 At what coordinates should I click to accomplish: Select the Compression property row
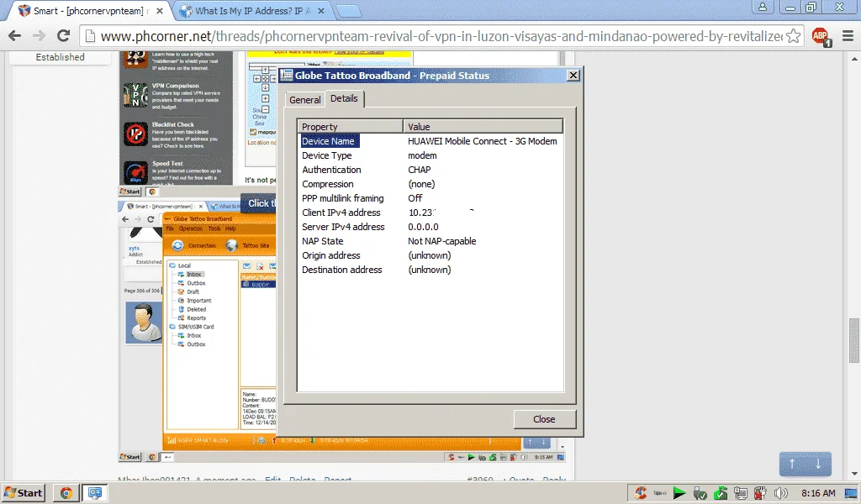430,184
